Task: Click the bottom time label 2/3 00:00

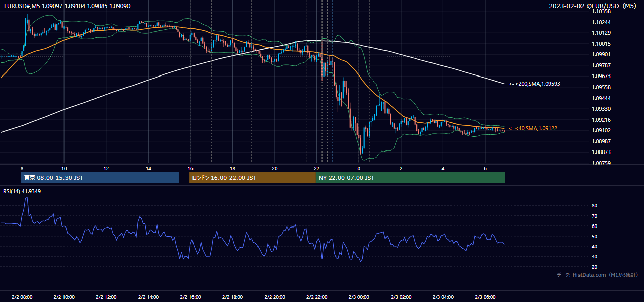Action: (x=358, y=297)
